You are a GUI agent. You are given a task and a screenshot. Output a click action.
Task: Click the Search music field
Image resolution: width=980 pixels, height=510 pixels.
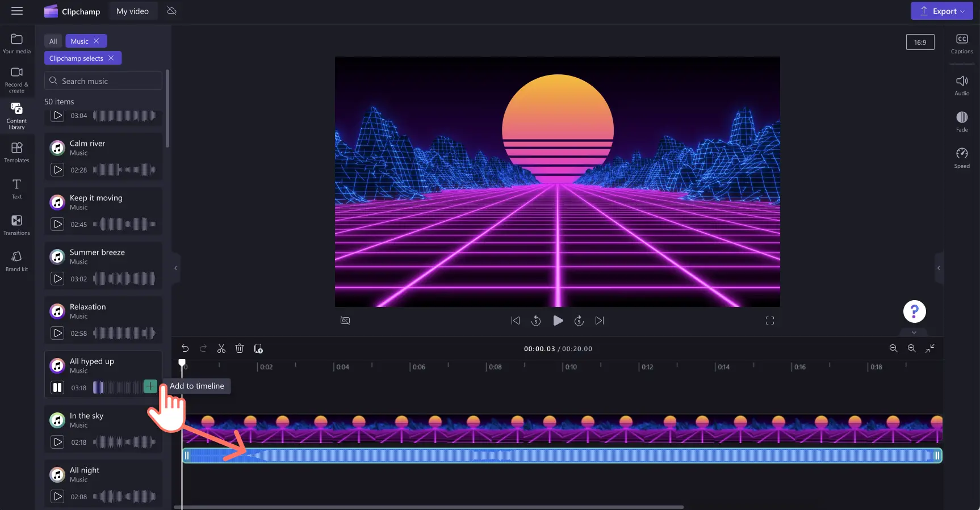(103, 81)
